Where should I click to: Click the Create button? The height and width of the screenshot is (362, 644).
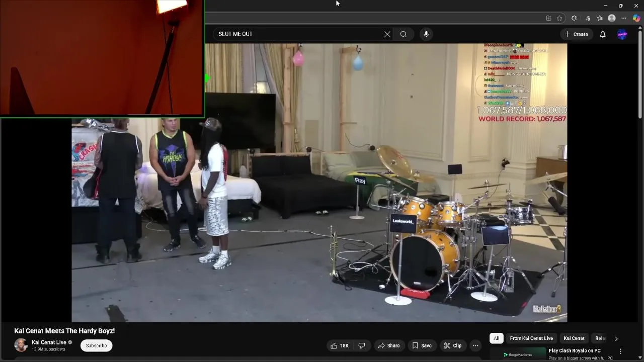click(x=576, y=34)
